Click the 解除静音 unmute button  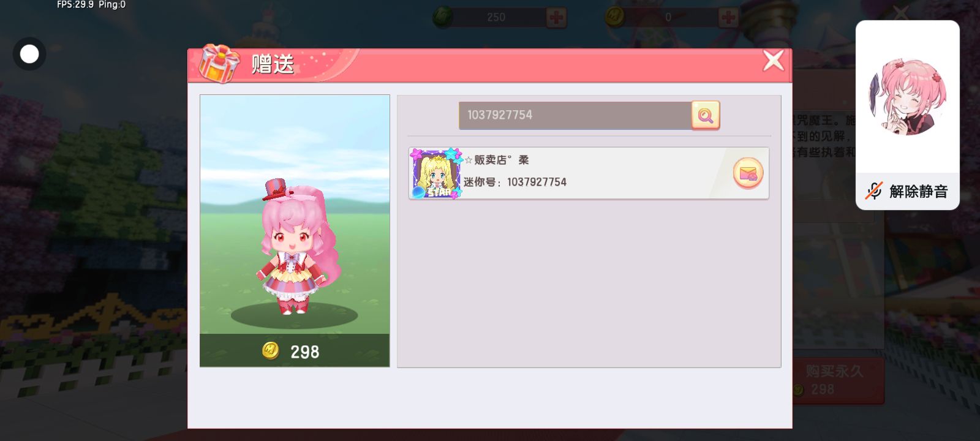coord(908,191)
